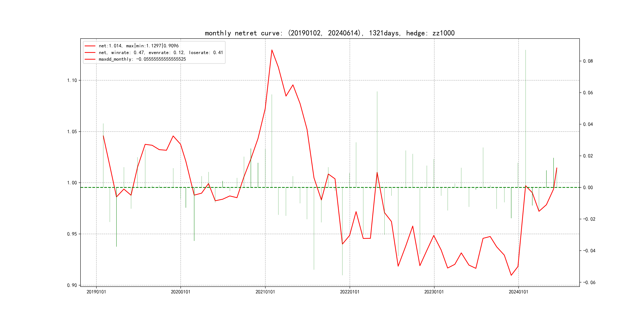Click the highest peak of red net curve
The width and height of the screenshot is (644, 322).
pos(272,50)
